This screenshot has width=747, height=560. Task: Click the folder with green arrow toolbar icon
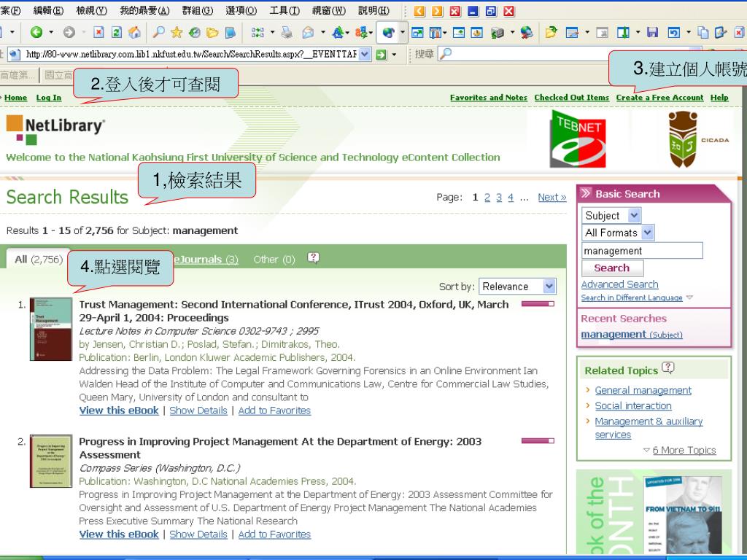(551, 32)
